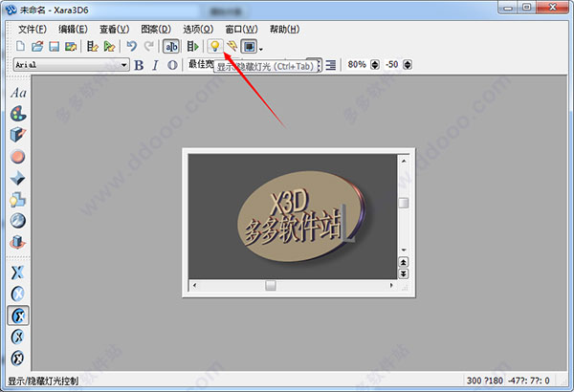Select the plain X style button
Image resolution: width=574 pixels, height=392 pixels.
(x=17, y=272)
